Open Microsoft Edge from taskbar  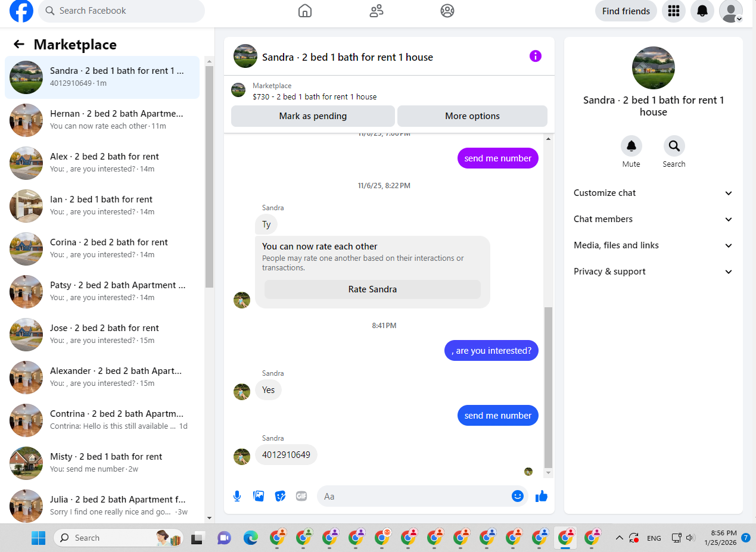tap(251, 538)
